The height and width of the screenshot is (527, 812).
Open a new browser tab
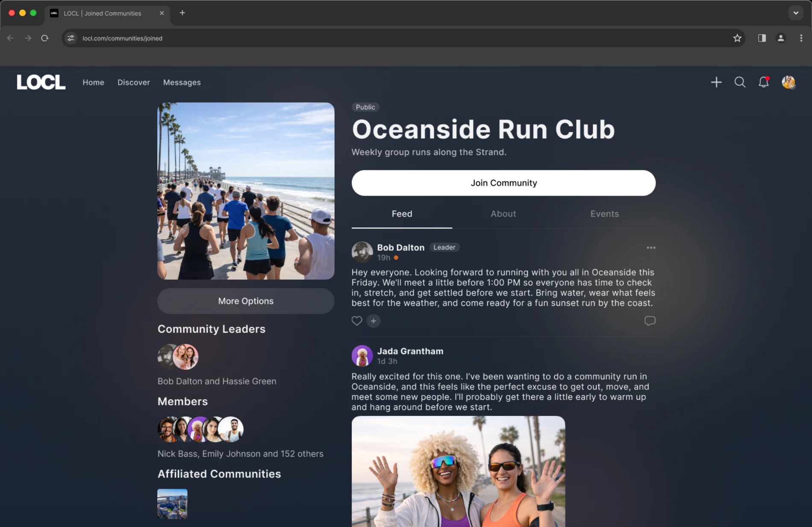click(182, 13)
